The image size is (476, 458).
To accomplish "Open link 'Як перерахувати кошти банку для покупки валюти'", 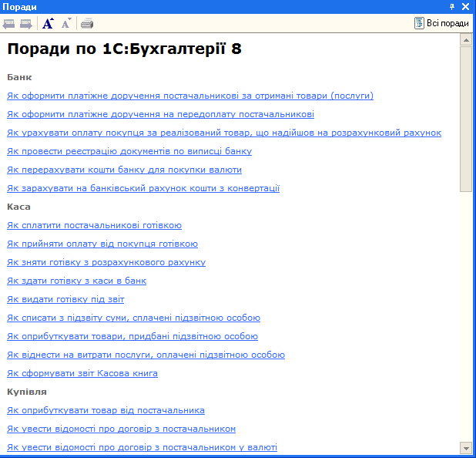I will [124, 170].
